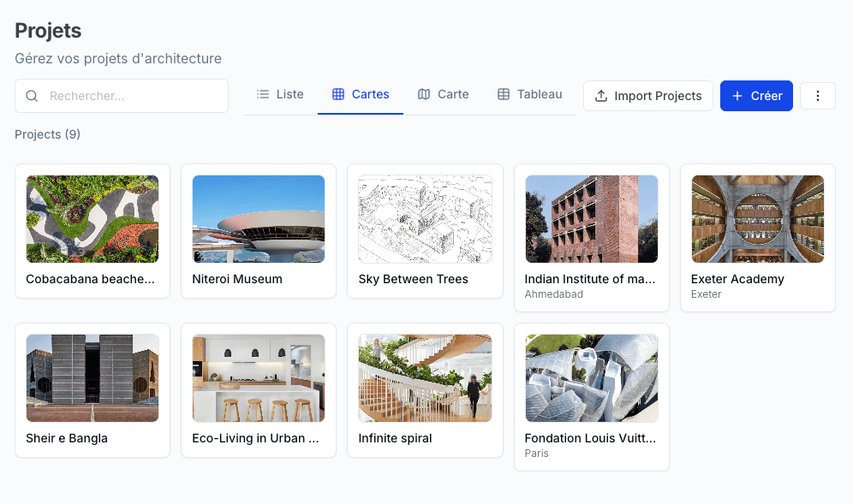
Task: Click the Infinite spiral title
Action: coord(395,439)
